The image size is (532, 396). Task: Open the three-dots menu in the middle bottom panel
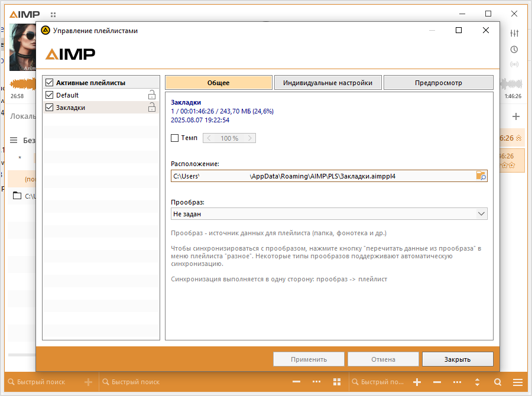317,382
